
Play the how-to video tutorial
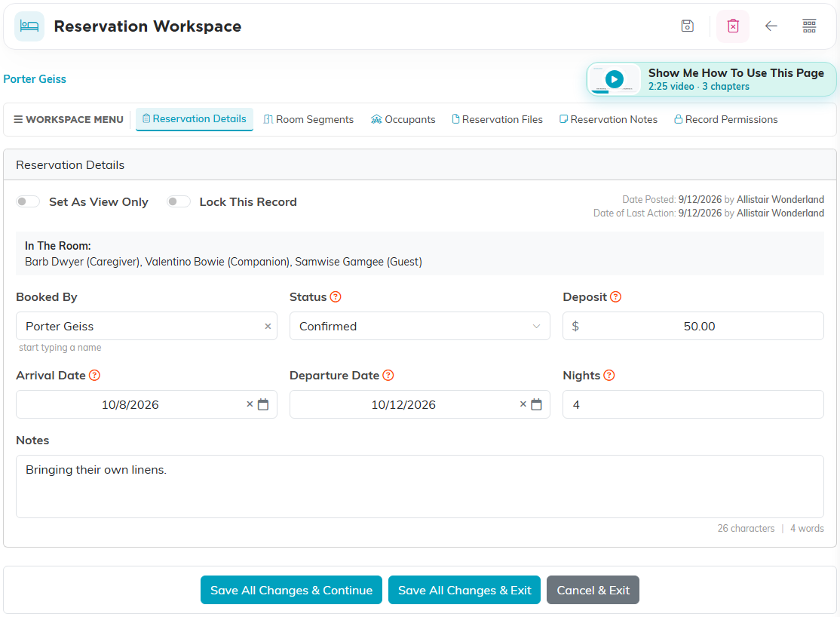(615, 79)
